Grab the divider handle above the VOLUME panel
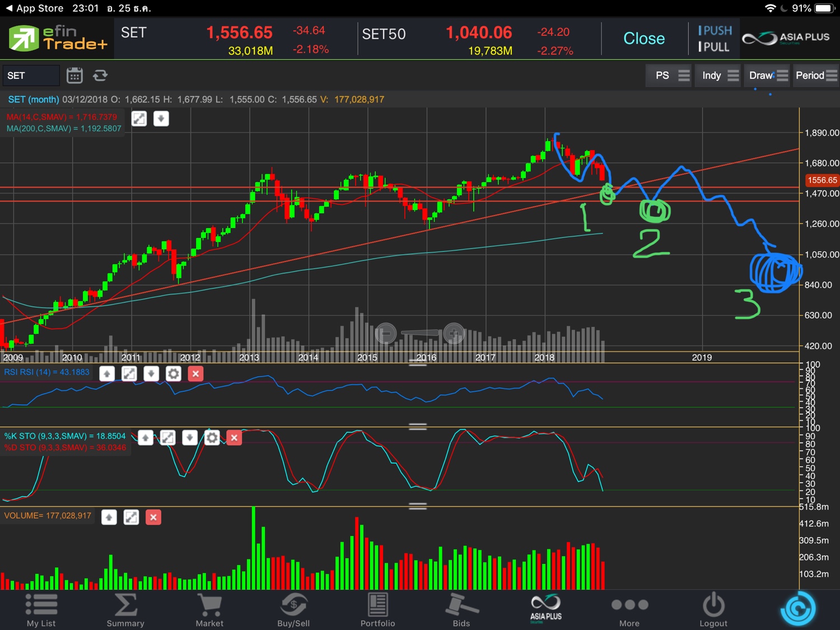The image size is (840, 630). (418, 506)
